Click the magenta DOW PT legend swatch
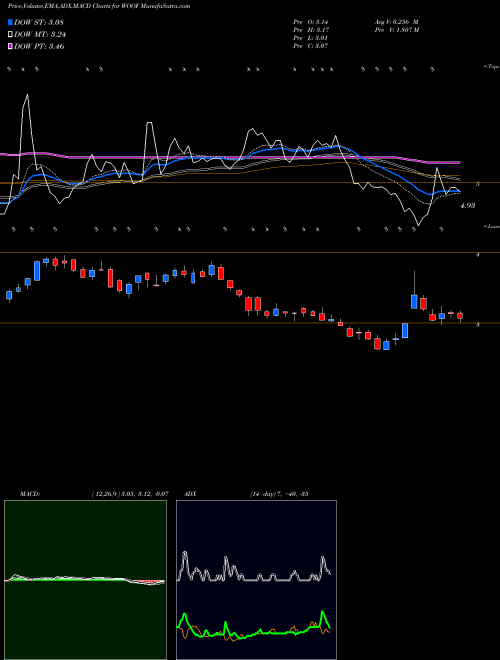Screen dimensions: 500x660 [x=10, y=47]
